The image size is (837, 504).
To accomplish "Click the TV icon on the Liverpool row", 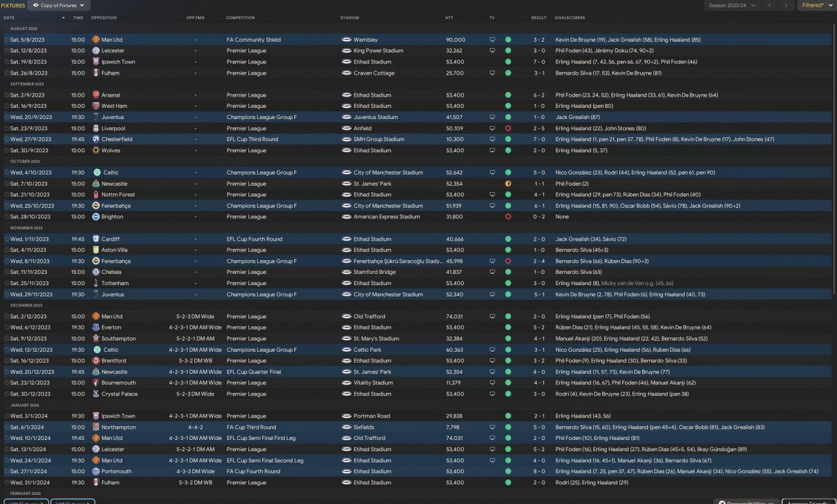I will (492, 129).
